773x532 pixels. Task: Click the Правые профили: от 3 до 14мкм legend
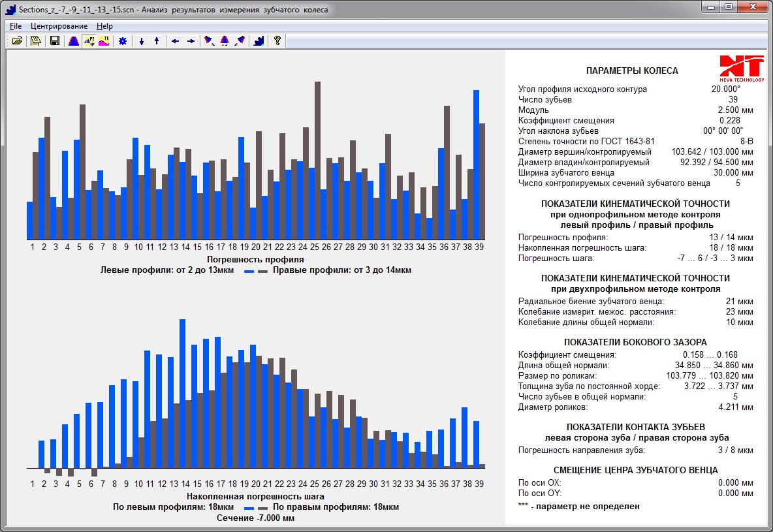pos(342,270)
